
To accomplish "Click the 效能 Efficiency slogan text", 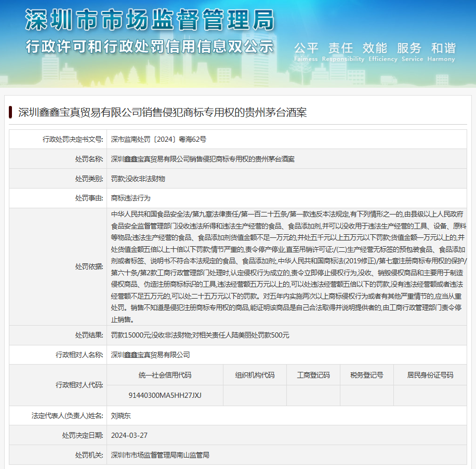I will coord(383,52).
